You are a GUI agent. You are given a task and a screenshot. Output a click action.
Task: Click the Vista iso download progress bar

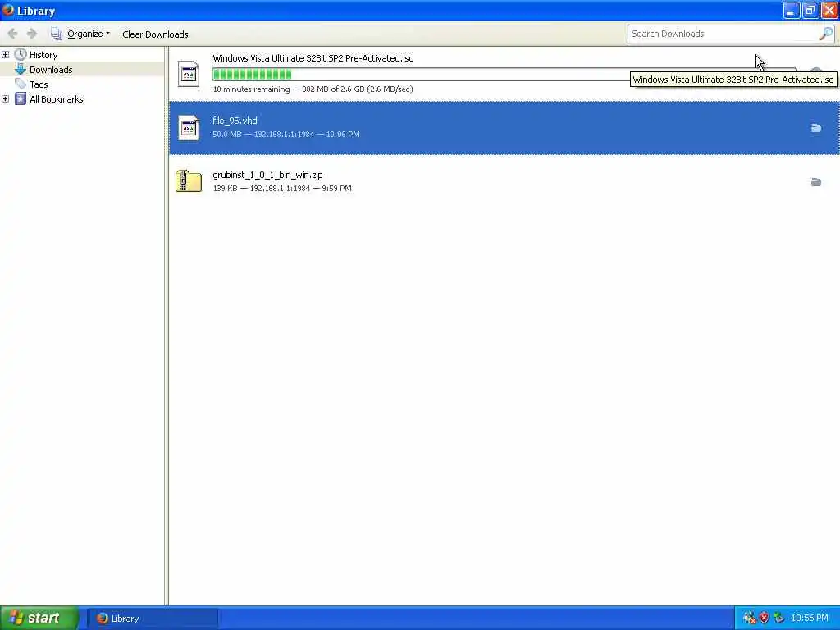click(x=504, y=75)
